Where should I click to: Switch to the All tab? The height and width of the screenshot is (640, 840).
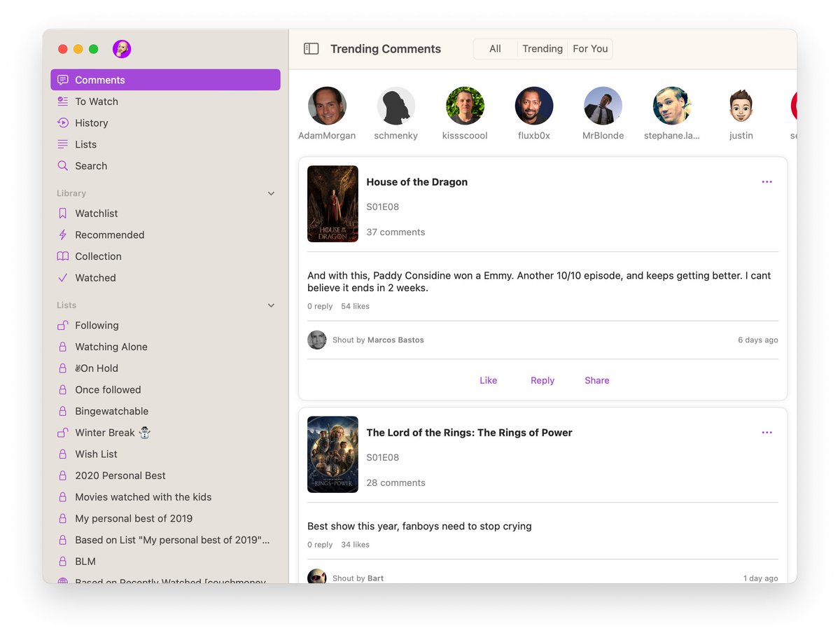tap(495, 49)
